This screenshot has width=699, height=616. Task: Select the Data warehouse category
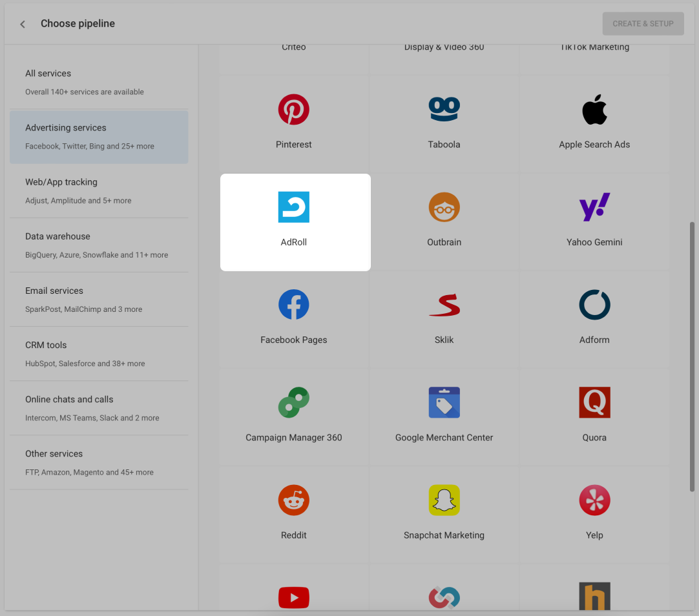tap(99, 245)
